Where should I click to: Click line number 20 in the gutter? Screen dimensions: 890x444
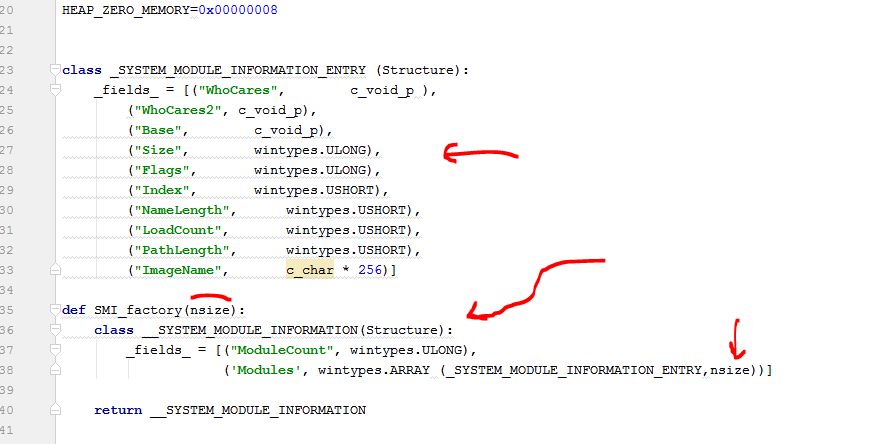click(11, 11)
